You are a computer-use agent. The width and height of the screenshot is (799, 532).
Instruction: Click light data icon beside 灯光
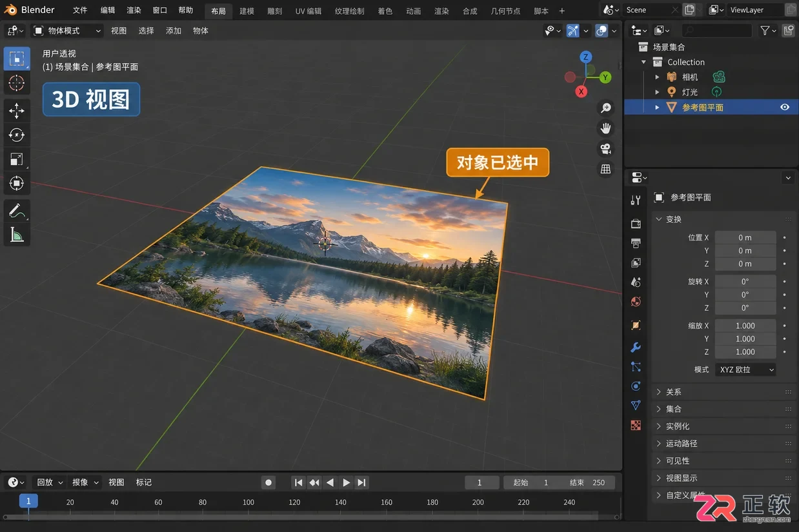pos(716,92)
